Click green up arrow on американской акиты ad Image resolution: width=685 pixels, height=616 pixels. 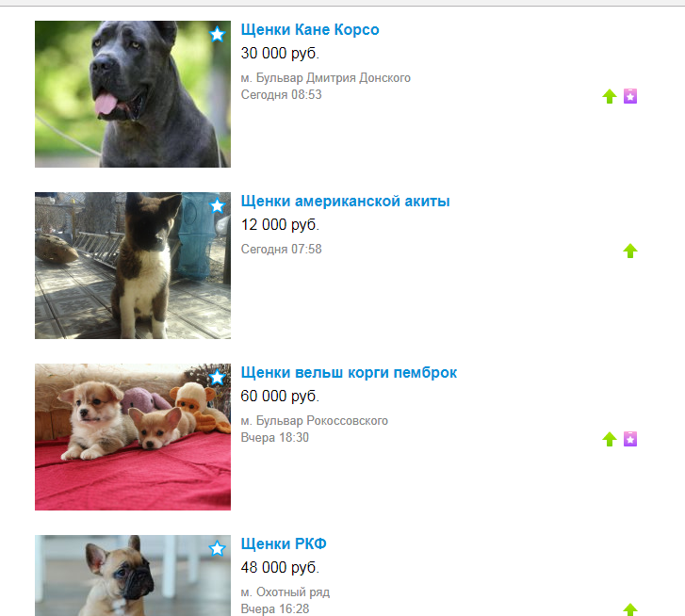630,251
